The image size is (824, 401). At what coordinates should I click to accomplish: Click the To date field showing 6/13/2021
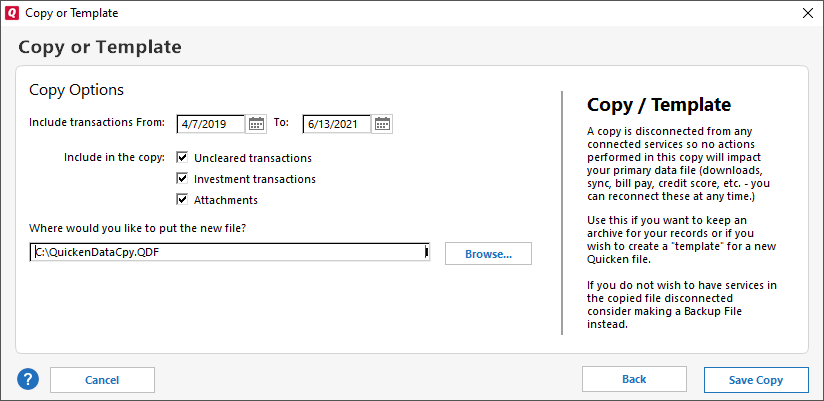(x=337, y=124)
